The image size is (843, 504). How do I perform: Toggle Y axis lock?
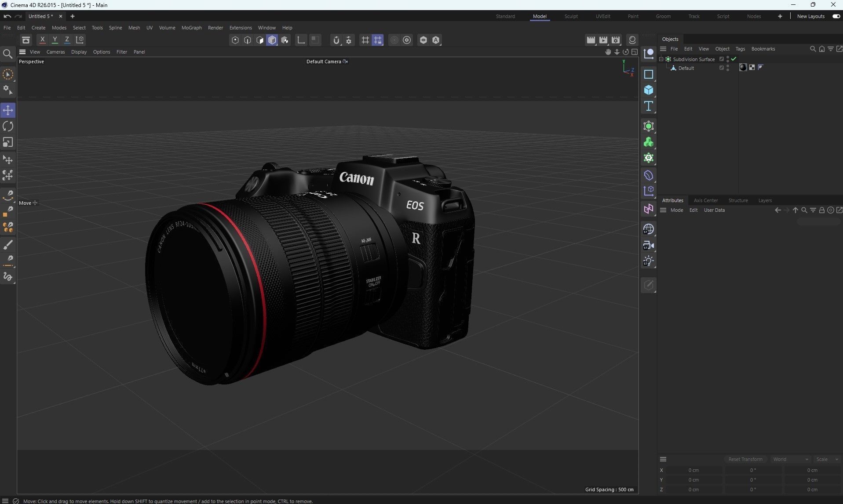point(55,40)
